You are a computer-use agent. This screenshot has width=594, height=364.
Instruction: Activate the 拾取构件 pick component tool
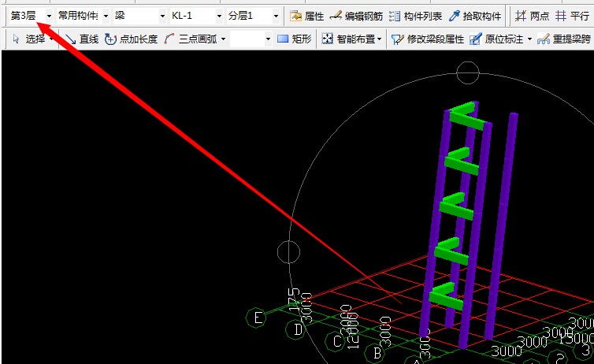[x=475, y=17]
